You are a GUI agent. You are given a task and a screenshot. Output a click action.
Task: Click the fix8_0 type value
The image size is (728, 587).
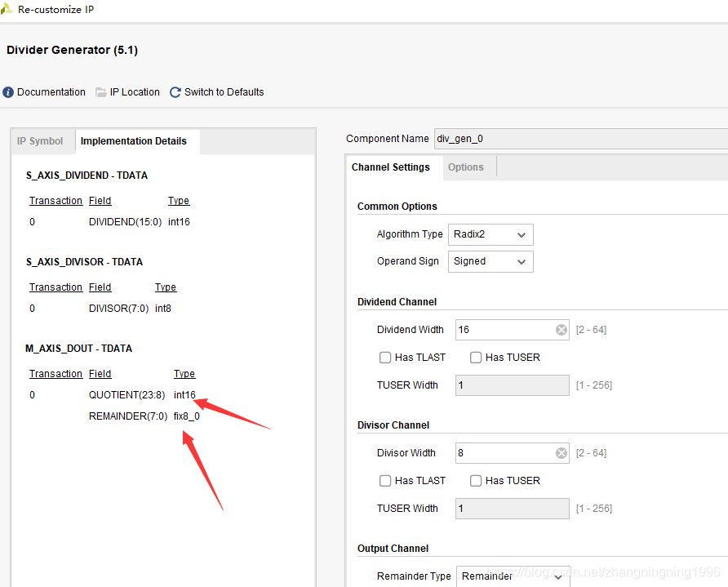click(187, 416)
